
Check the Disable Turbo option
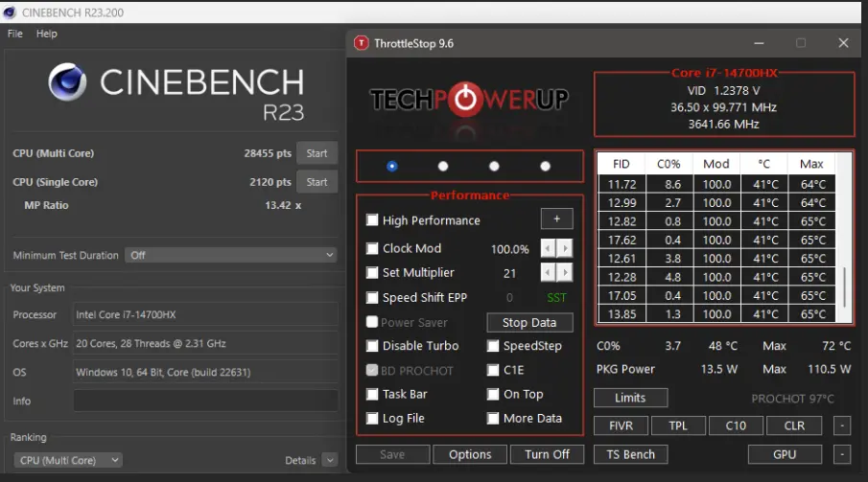372,346
